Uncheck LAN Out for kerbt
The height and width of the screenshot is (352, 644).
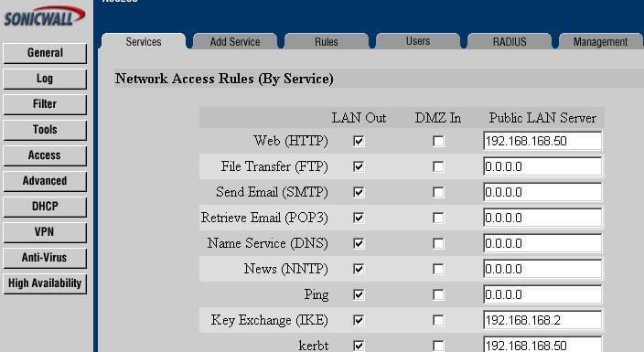point(359,346)
